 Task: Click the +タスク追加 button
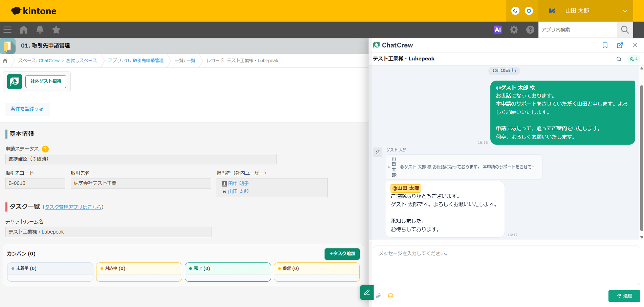click(x=342, y=254)
